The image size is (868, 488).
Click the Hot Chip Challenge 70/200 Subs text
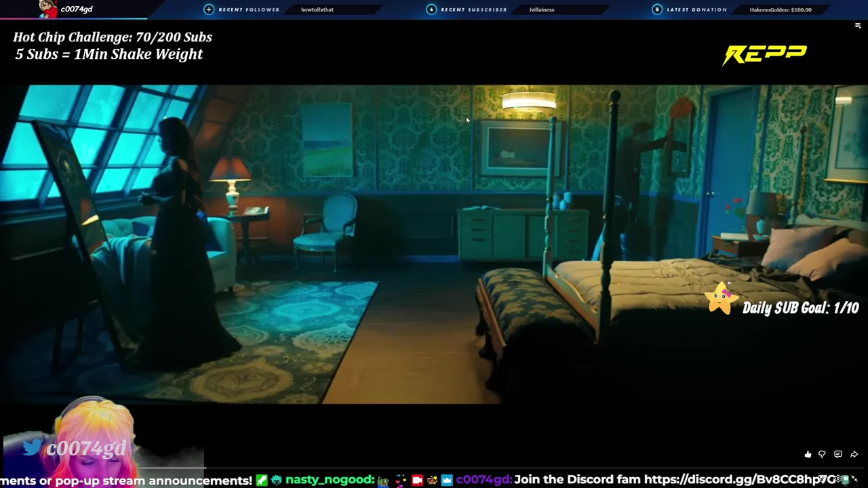click(x=113, y=37)
